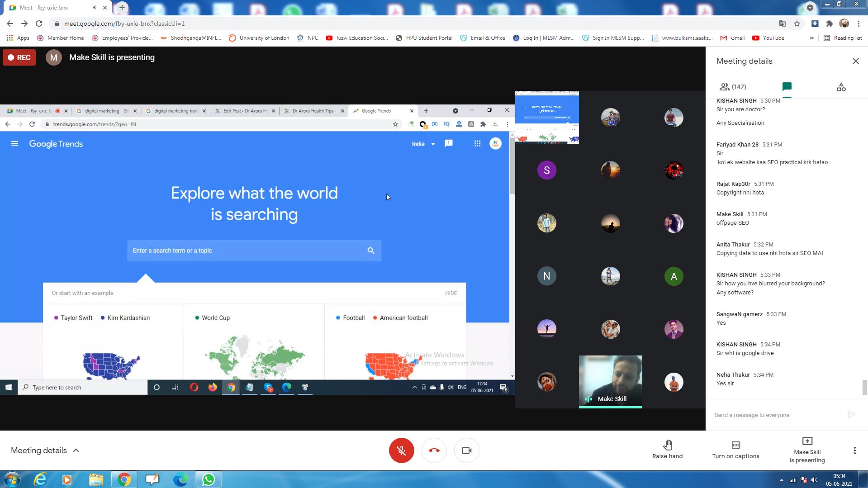Click the REC recording indicator

[x=19, y=57]
